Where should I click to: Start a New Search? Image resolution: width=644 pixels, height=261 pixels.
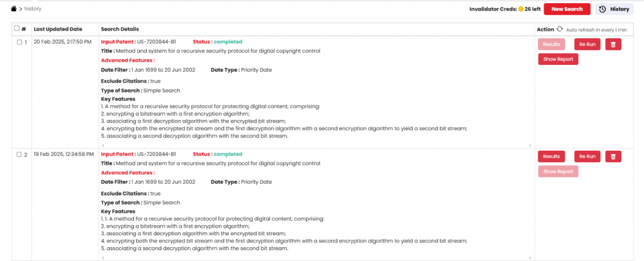[567, 9]
